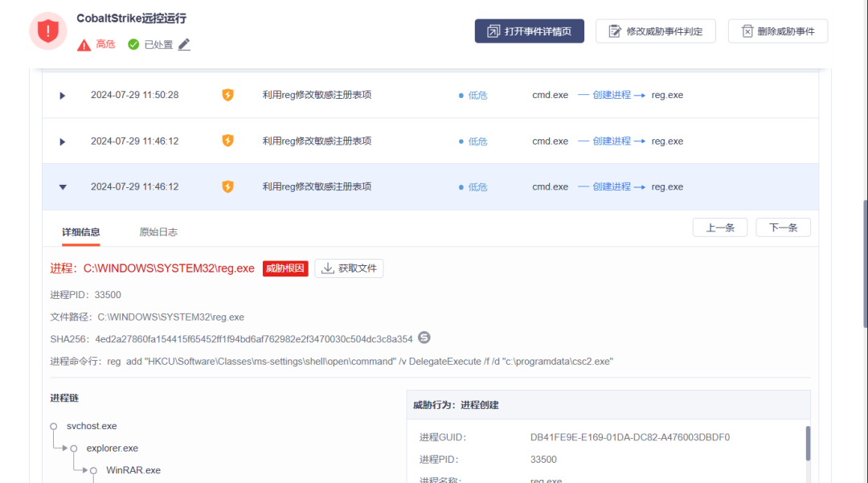Click the red shield alert icon
Image resolution: width=868 pixels, height=483 pixels.
[x=48, y=31]
